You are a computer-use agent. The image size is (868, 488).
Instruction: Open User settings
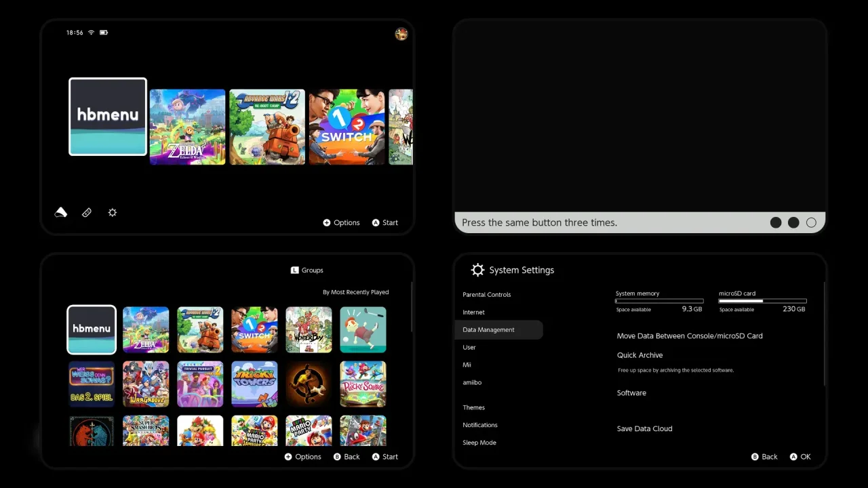[x=469, y=348]
